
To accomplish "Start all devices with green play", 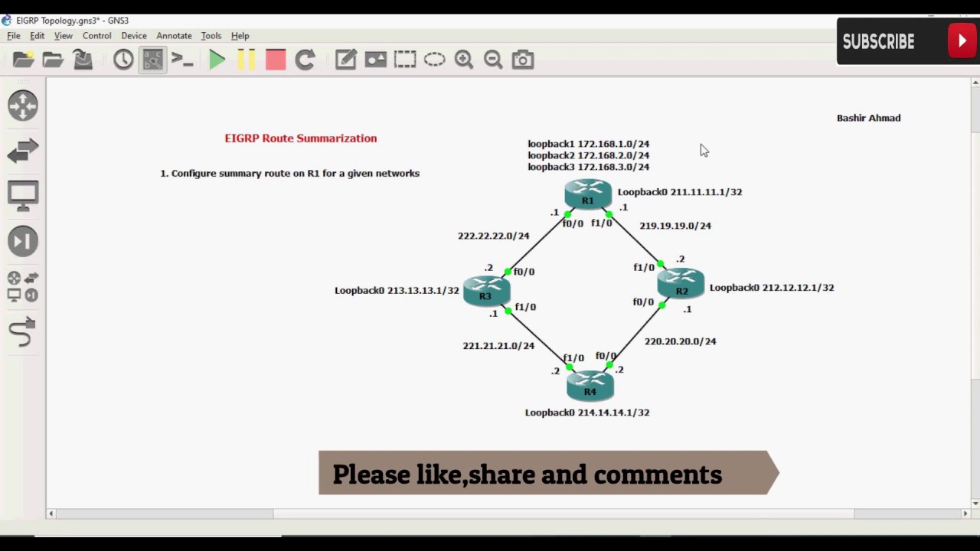I will 217,60.
